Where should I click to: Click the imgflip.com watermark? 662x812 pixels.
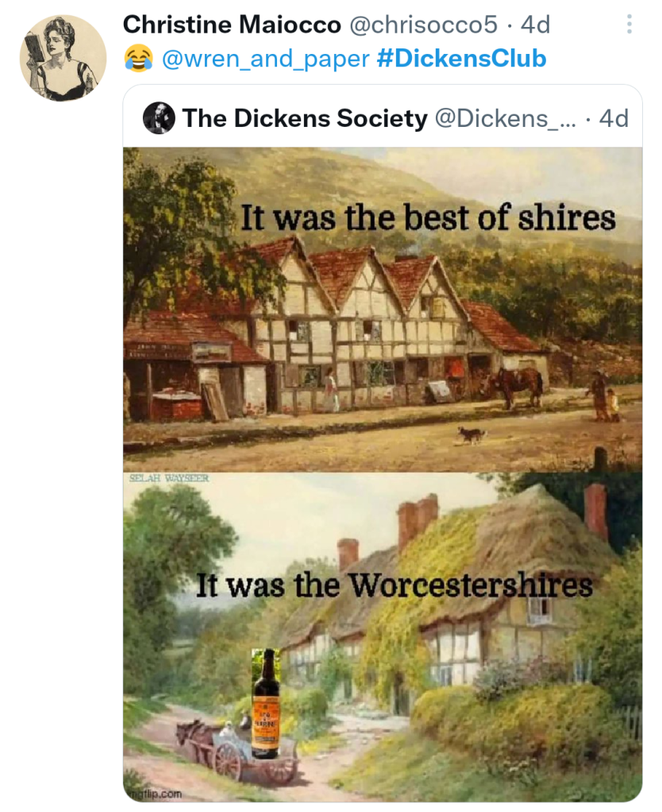click(x=154, y=794)
